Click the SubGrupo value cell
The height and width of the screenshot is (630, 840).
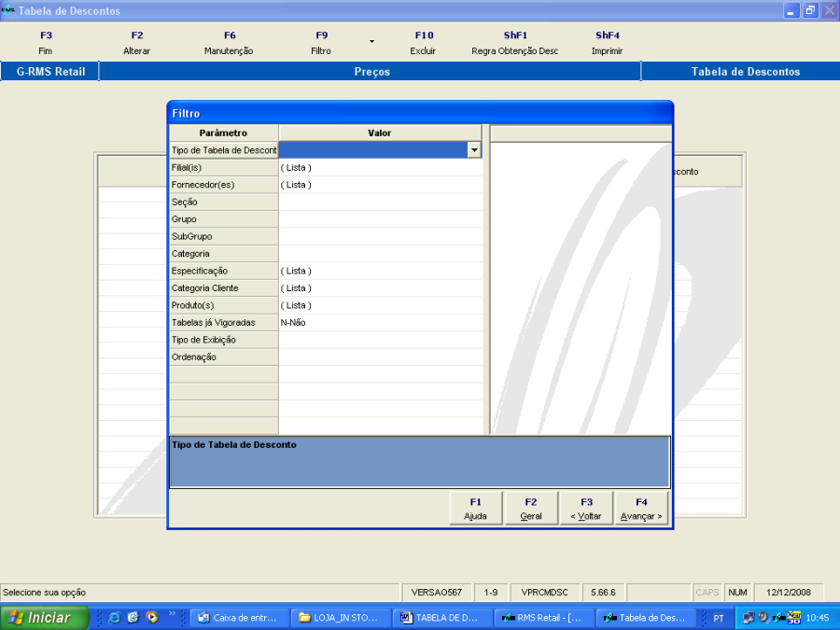tap(381, 236)
